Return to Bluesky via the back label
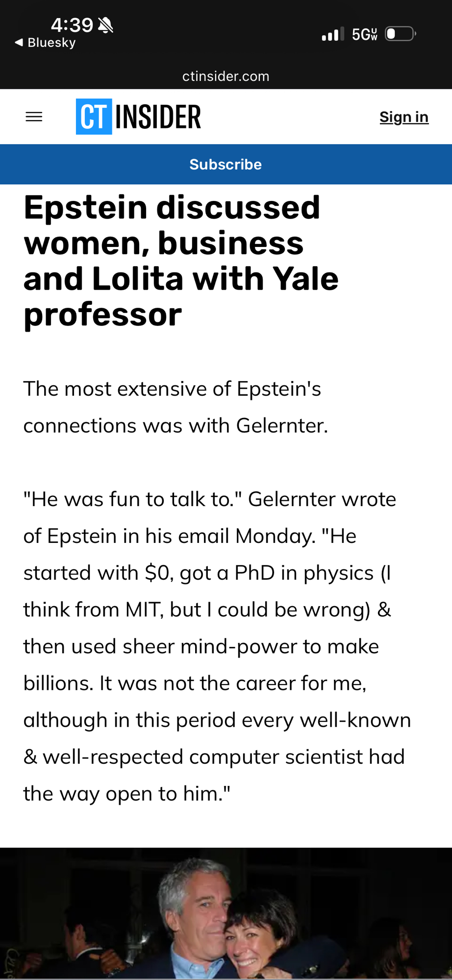Screen dimensions: 452x980 [51, 43]
